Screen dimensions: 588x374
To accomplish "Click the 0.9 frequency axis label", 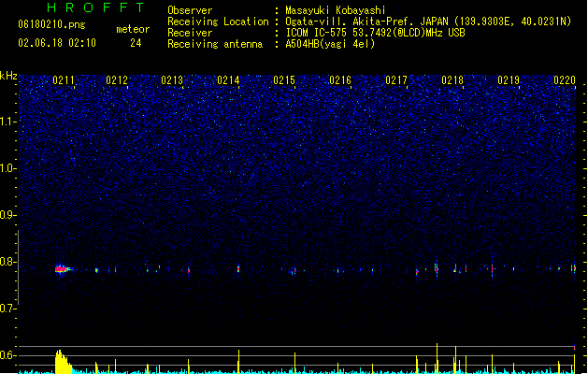I will (7, 215).
